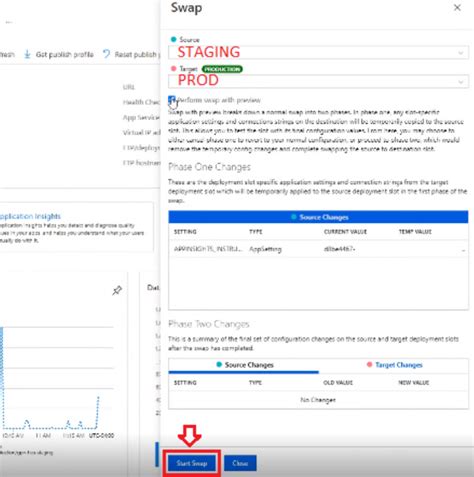The width and height of the screenshot is (474, 477).
Task: Open the Application Insights link
Action: point(30,216)
